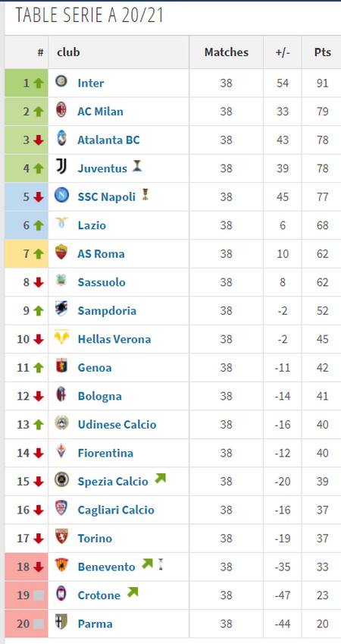341x644 pixels.
Task: Sort table by the Pts column header
Action: click(x=323, y=52)
